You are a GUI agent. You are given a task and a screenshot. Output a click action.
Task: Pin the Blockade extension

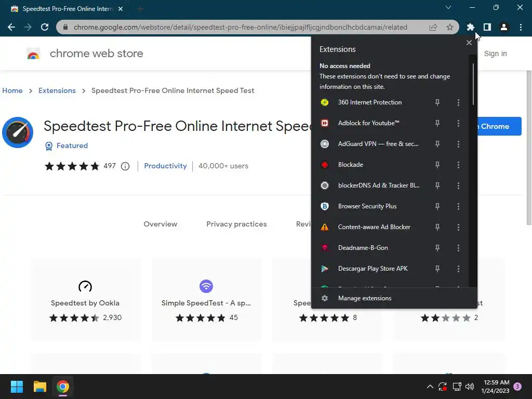coord(437,165)
